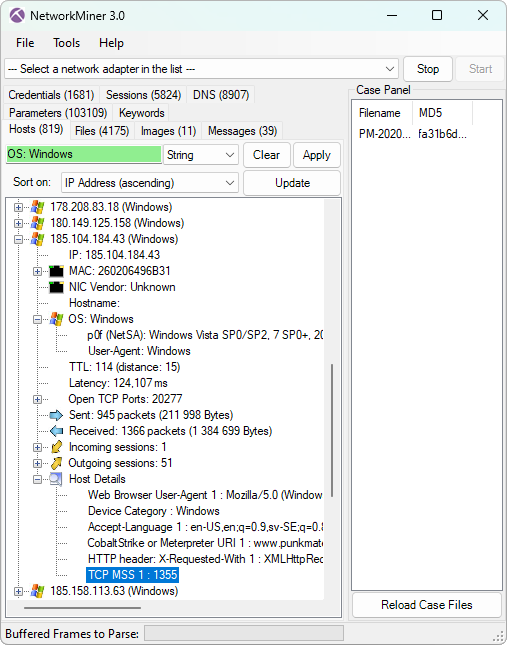Switch to the Images (11) tab
This screenshot has height=645, width=507.
click(x=168, y=131)
